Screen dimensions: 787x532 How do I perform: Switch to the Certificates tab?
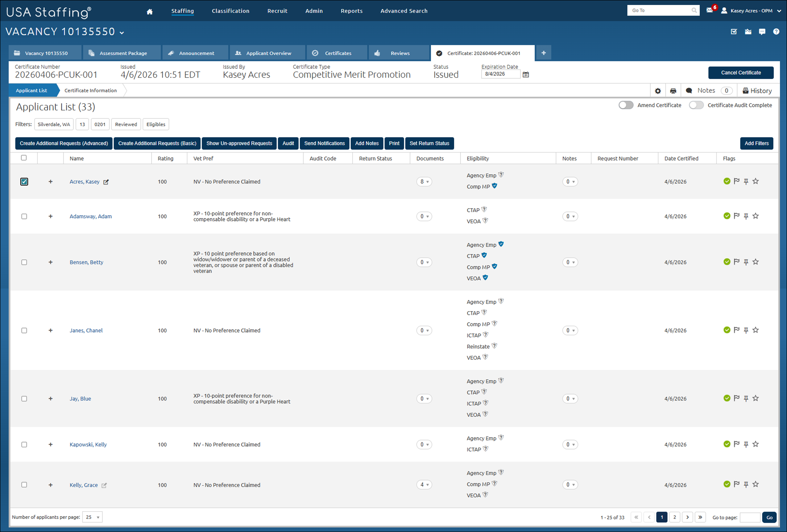click(x=337, y=53)
